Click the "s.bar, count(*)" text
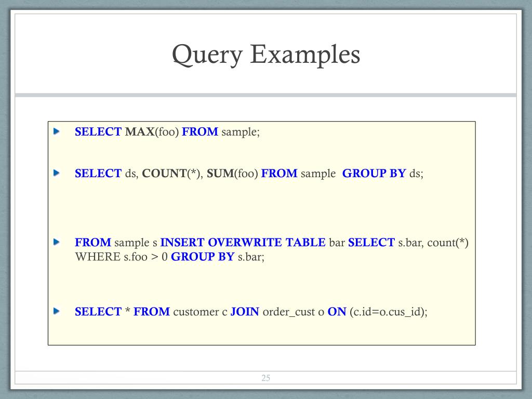The width and height of the screenshot is (532, 399). [433, 243]
